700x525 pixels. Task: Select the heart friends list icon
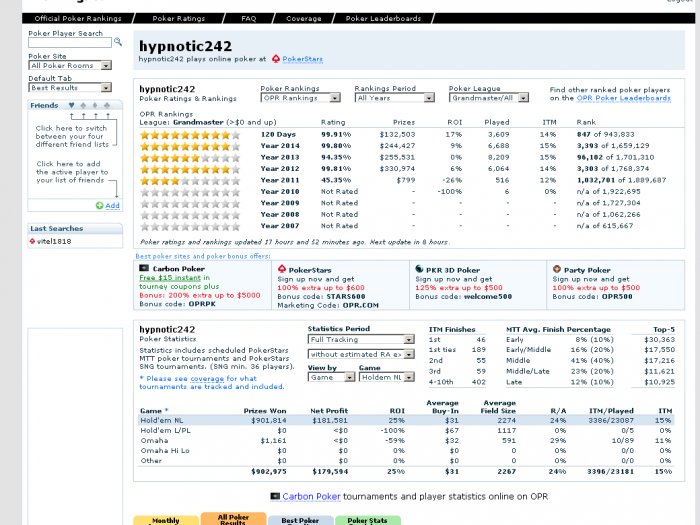click(x=71, y=105)
